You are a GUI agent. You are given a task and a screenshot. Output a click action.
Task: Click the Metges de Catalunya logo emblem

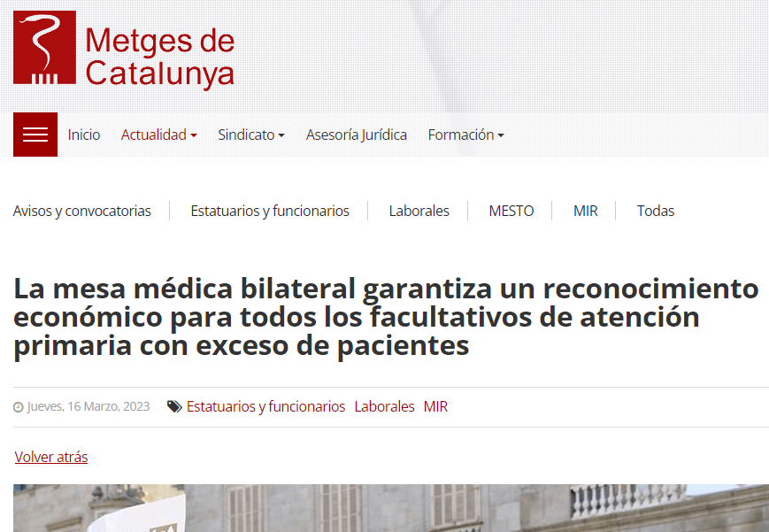(44, 48)
